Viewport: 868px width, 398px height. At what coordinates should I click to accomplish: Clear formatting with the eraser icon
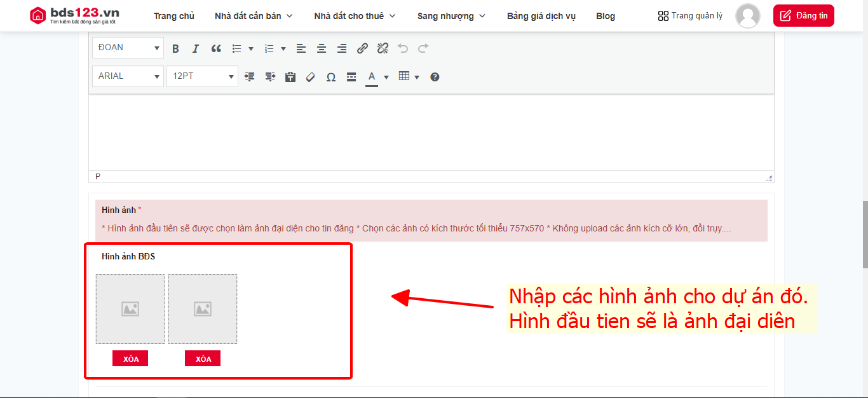[311, 77]
